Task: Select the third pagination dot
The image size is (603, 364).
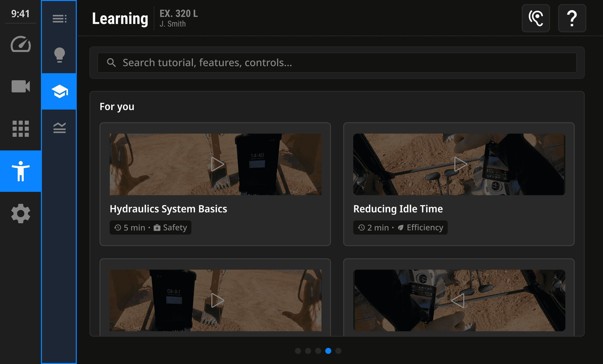Action: 318,351
